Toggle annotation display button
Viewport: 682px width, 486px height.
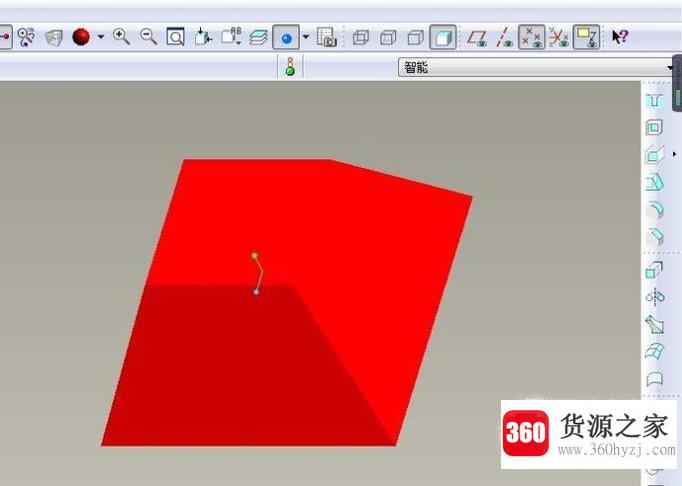click(x=586, y=37)
